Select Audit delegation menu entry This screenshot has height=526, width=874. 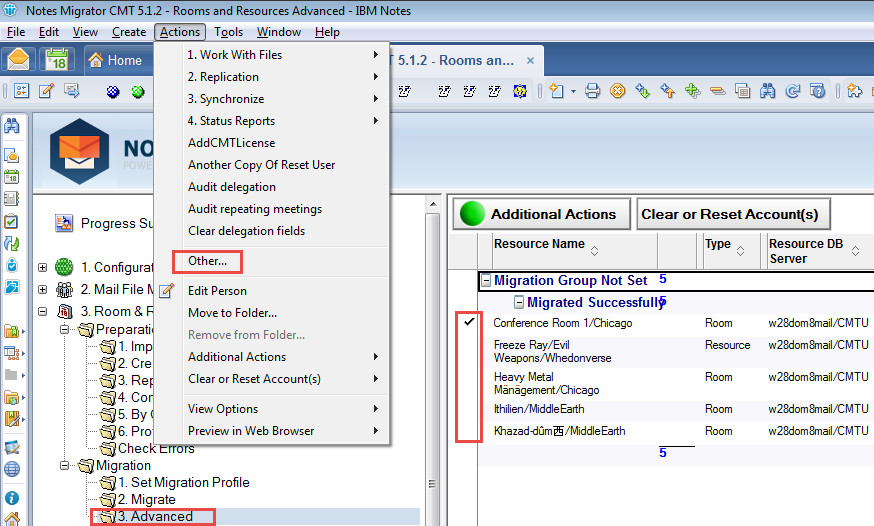click(x=232, y=187)
